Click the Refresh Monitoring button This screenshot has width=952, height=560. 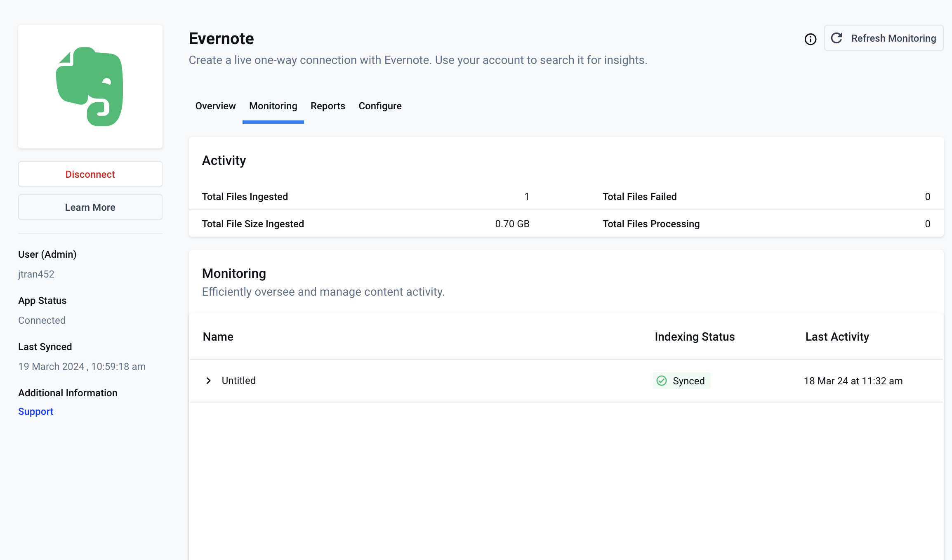pos(884,38)
